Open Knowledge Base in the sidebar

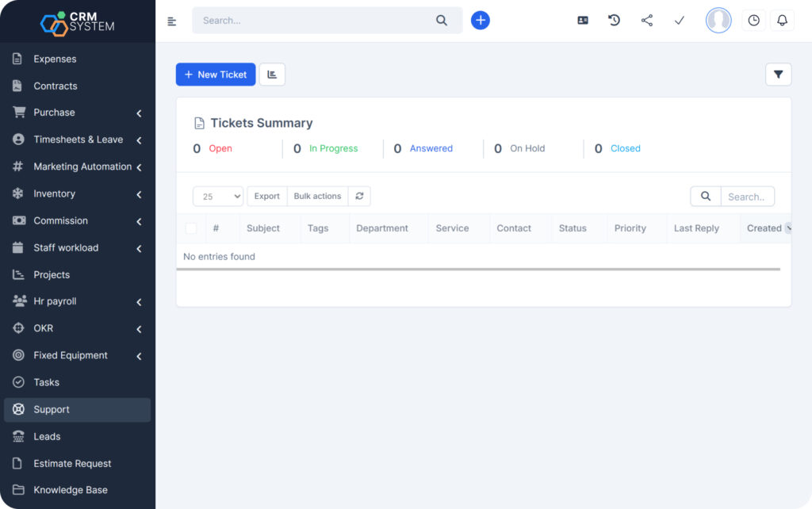tap(70, 490)
